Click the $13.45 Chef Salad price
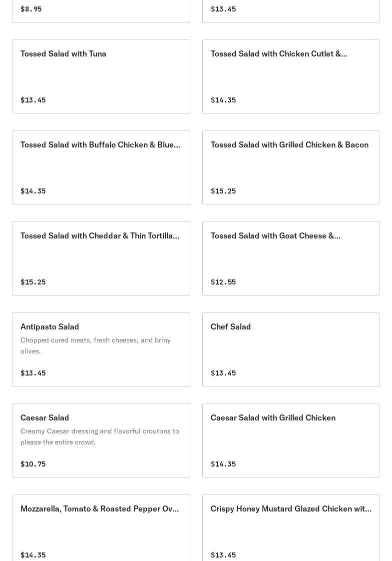This screenshot has height=561, width=392. (x=223, y=373)
